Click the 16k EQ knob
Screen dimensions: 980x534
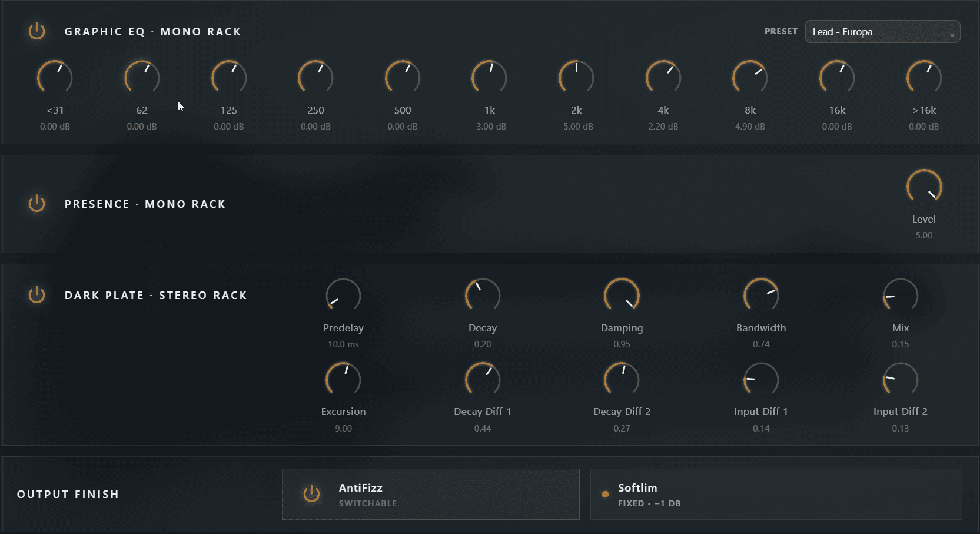click(837, 78)
